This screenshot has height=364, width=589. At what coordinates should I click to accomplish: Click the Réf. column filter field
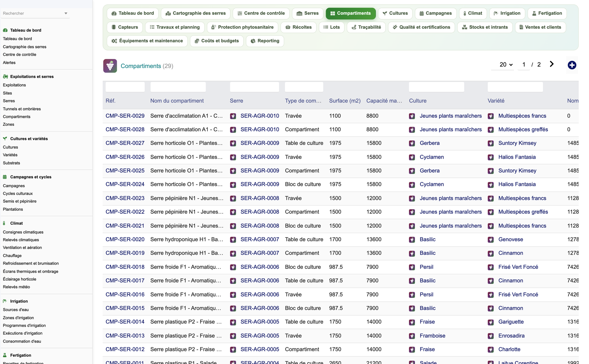125,87
